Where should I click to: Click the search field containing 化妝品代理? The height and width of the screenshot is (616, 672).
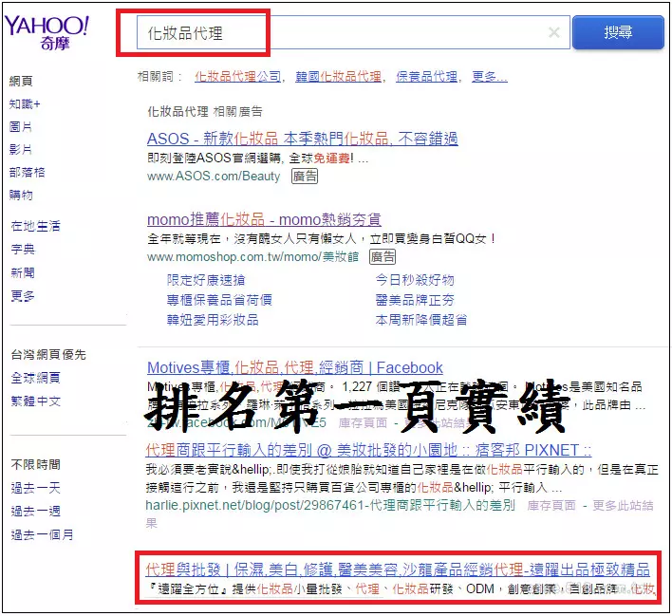(353, 32)
